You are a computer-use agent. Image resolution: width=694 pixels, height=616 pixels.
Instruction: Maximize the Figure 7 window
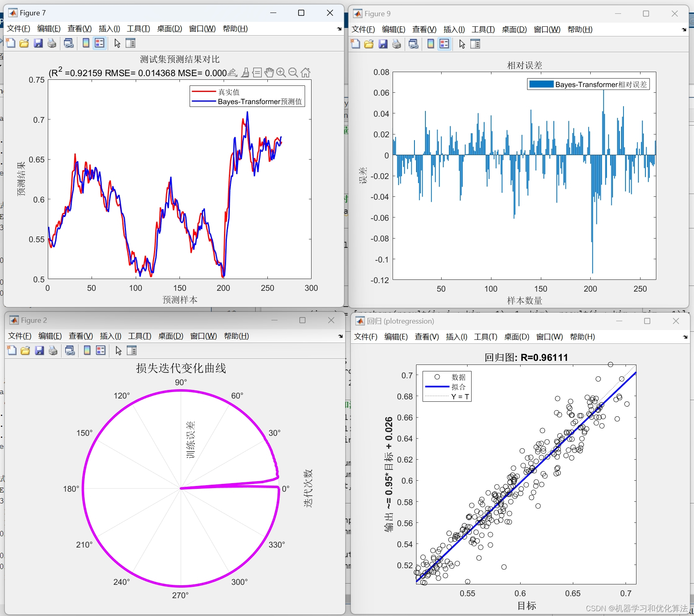pos(301,13)
